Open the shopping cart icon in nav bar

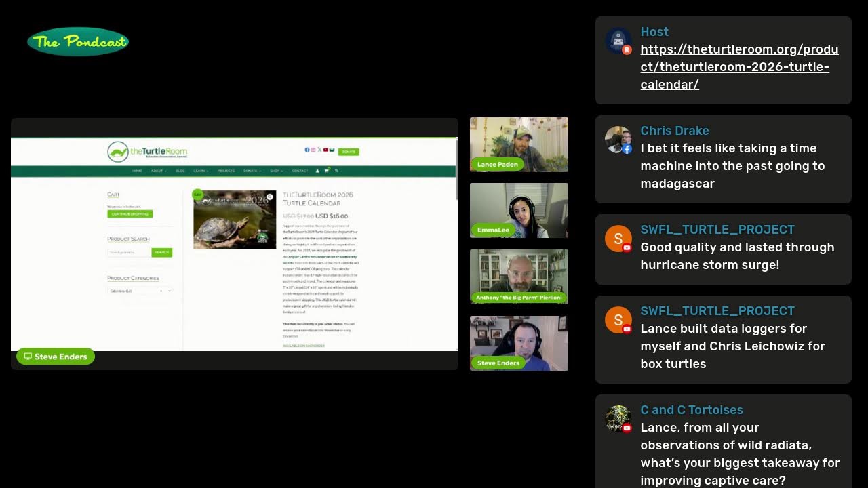click(327, 171)
